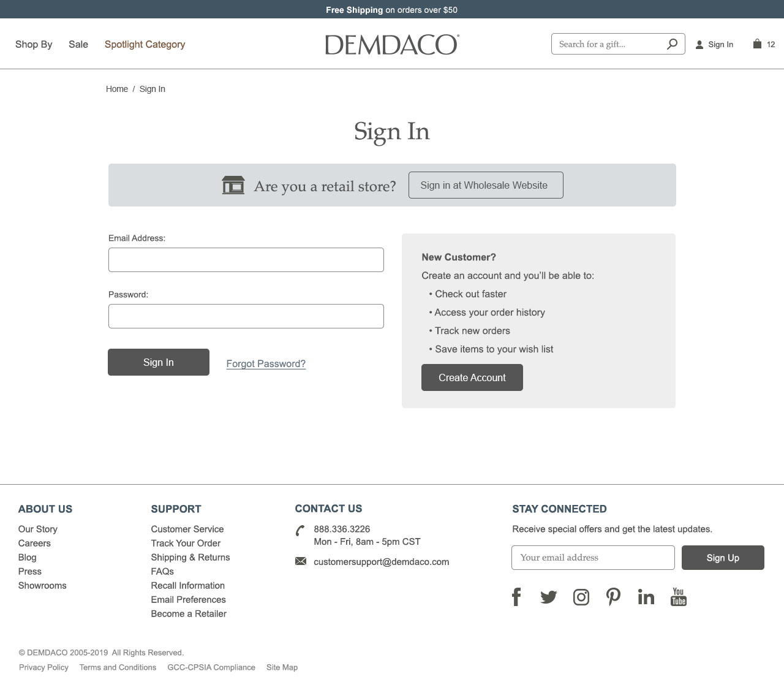Open the Pinterest social icon

pos(613,597)
